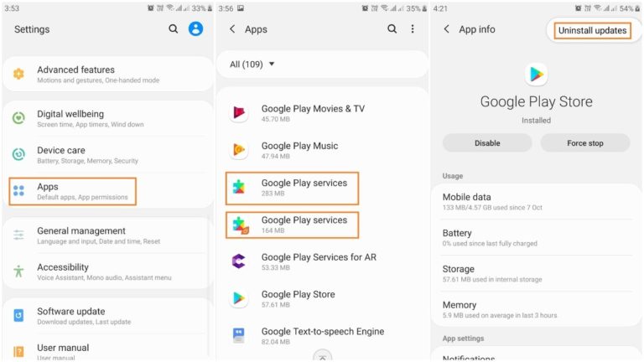Open Apps in the Settings list
Image resolution: width=644 pixels, height=362 pixels.
click(x=72, y=191)
